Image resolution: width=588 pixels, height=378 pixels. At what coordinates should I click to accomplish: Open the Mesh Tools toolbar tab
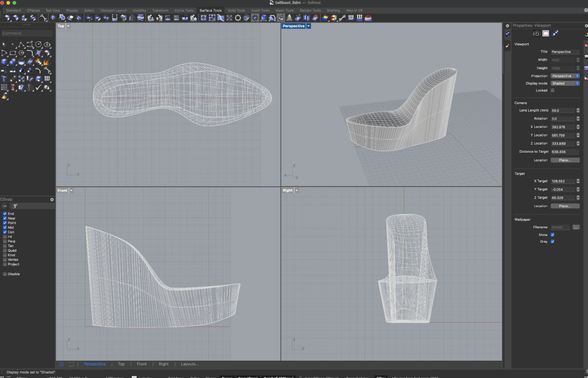(285, 11)
